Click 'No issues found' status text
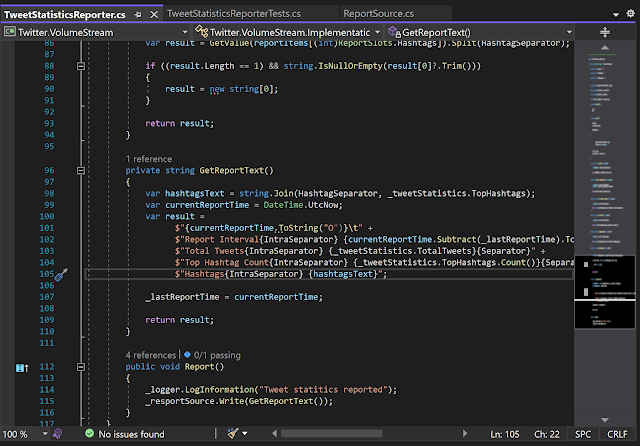The height and width of the screenshot is (446, 640). point(131,434)
